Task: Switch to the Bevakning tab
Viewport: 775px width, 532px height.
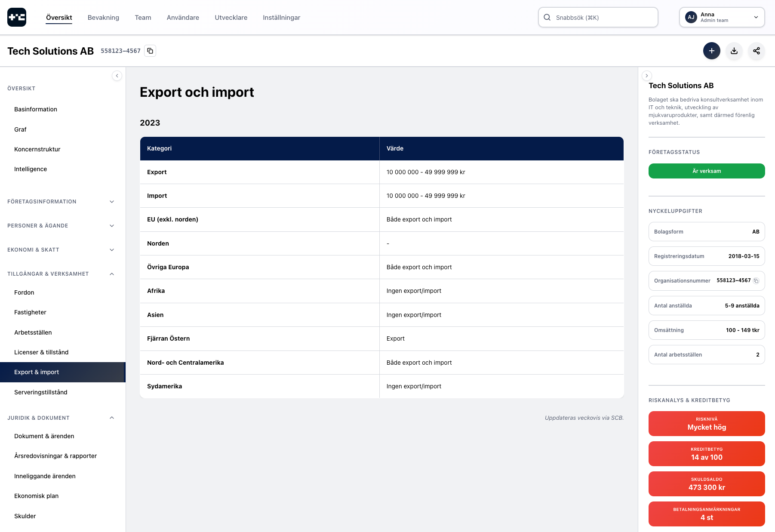Action: click(x=103, y=18)
